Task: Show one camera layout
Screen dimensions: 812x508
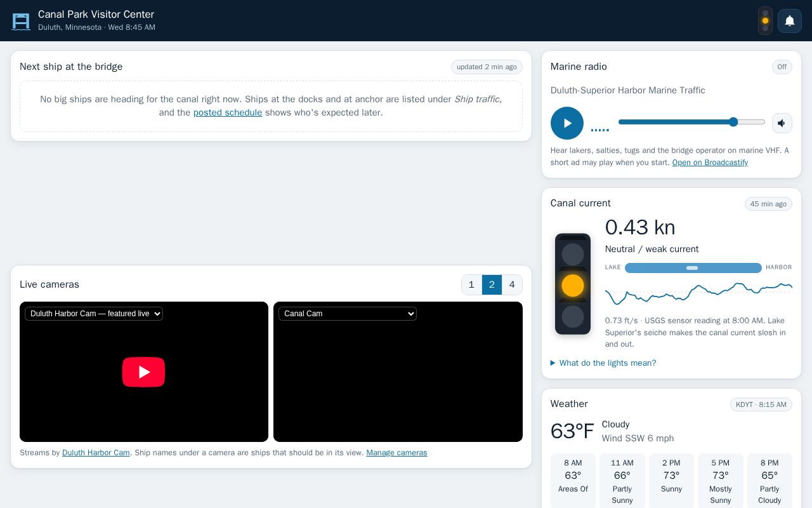Action: [x=471, y=284]
